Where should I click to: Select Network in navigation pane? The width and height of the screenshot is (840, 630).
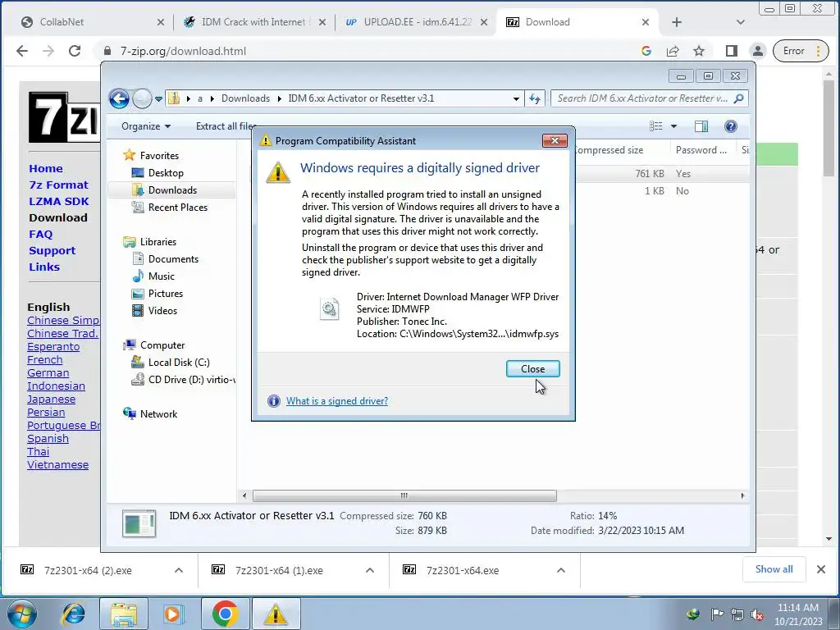pos(158,413)
